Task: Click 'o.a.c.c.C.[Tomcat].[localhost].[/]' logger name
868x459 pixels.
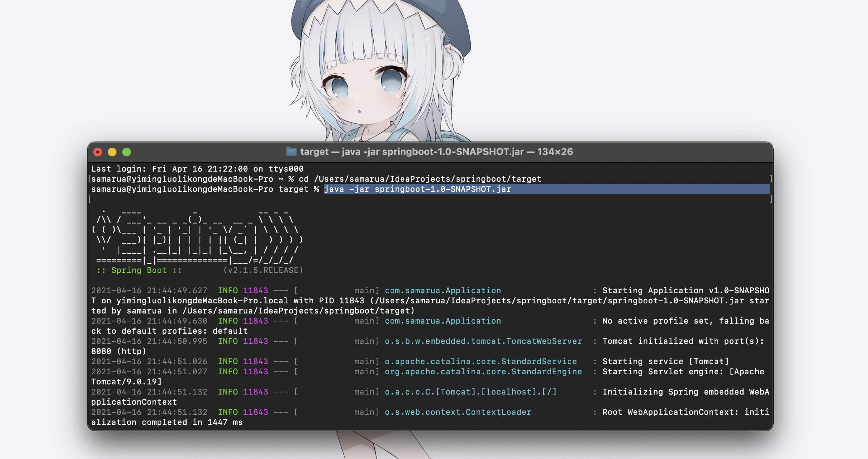Action: pyautogui.click(x=471, y=392)
